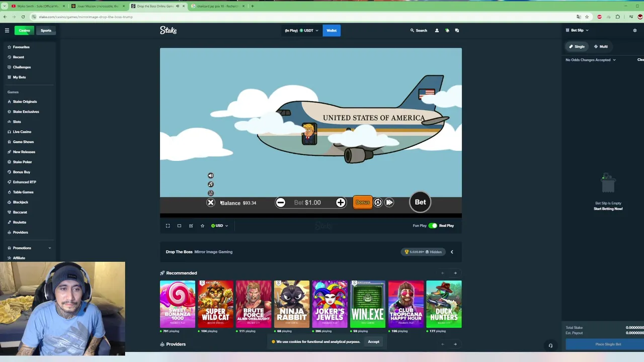Screen dimensions: 644x362
Task: Select the Casino tab
Action: point(24,31)
